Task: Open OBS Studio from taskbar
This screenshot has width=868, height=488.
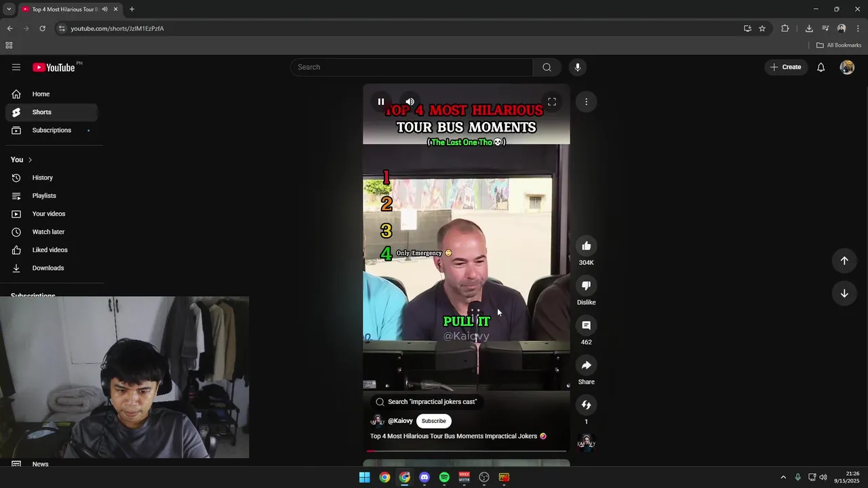Action: (x=484, y=477)
